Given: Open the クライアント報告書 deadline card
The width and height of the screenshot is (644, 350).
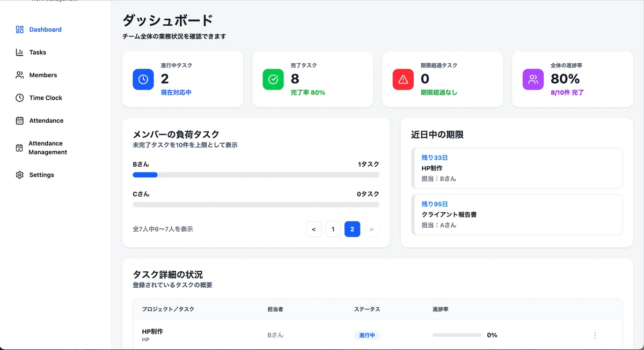Looking at the screenshot, I should point(517,214).
